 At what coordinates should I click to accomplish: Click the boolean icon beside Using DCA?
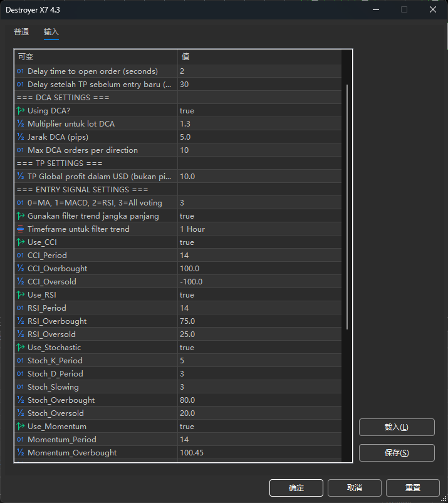(x=21, y=111)
